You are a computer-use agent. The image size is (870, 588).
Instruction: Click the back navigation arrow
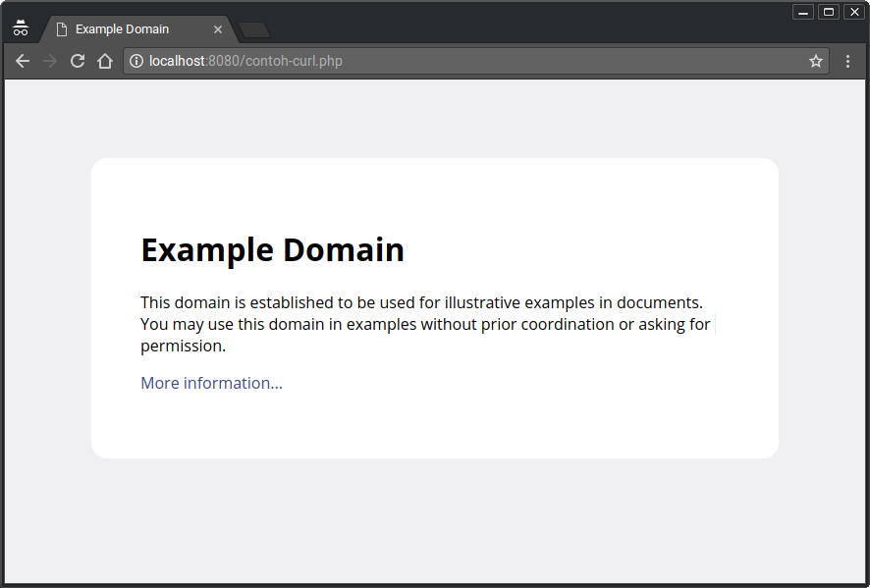point(23,61)
